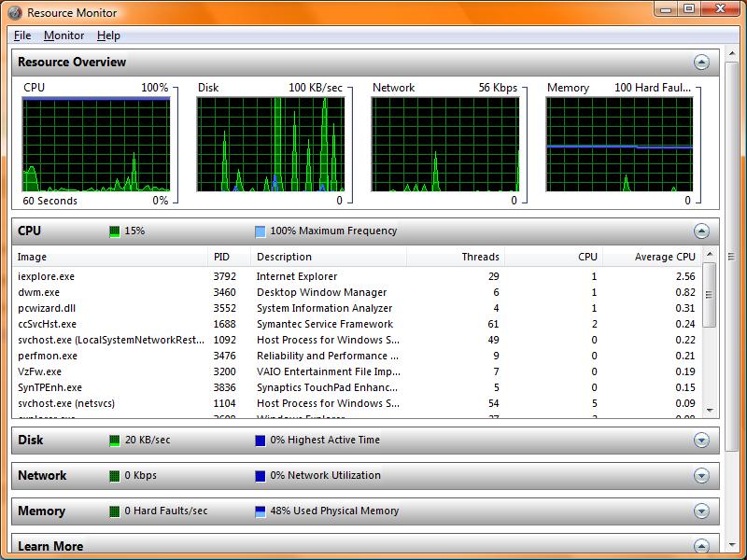
Task: Select the iexplore.exe process row
Action: pos(357,276)
